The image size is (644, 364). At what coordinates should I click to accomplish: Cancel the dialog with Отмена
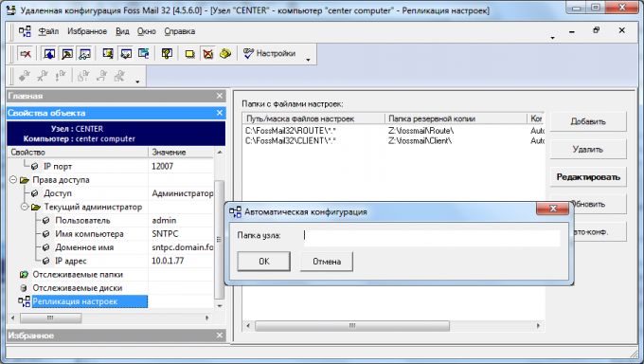(327, 262)
